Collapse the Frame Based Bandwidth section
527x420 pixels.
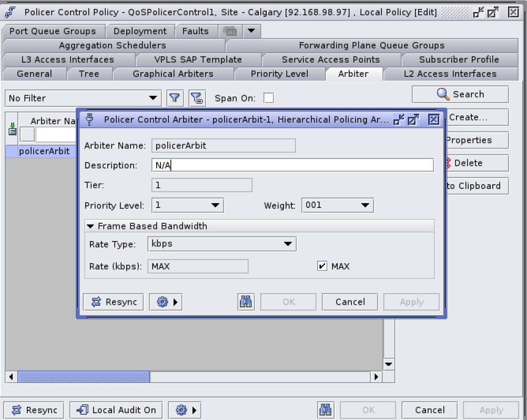(x=90, y=226)
